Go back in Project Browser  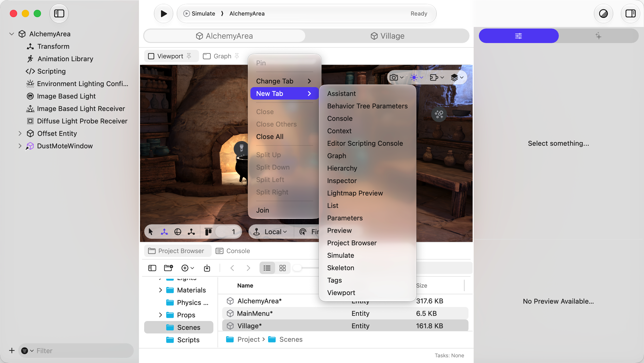(232, 268)
